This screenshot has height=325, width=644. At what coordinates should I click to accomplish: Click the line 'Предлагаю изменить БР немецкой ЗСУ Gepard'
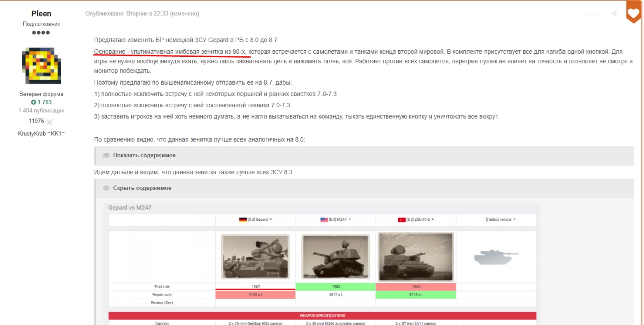pyautogui.click(x=186, y=40)
